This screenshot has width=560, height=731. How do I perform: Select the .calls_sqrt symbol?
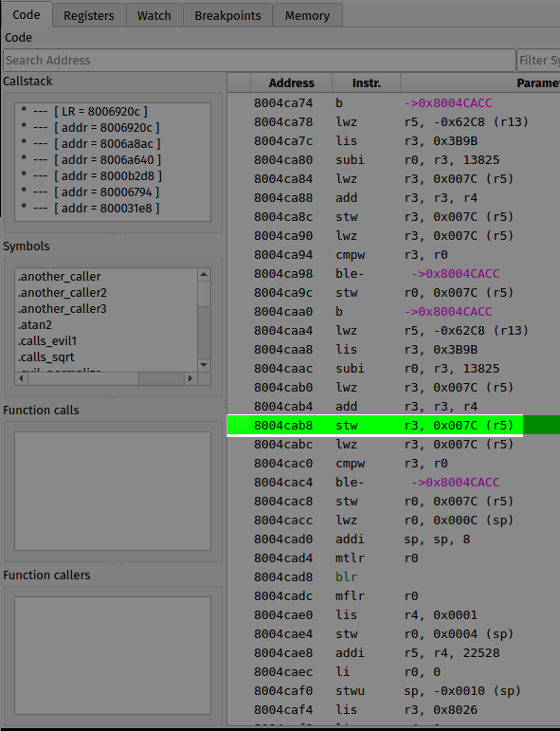pos(46,357)
